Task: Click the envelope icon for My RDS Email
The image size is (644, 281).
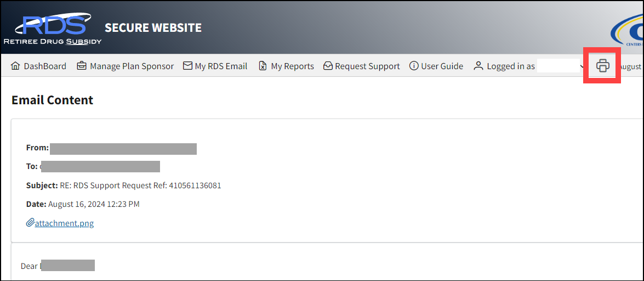Action: (x=187, y=66)
